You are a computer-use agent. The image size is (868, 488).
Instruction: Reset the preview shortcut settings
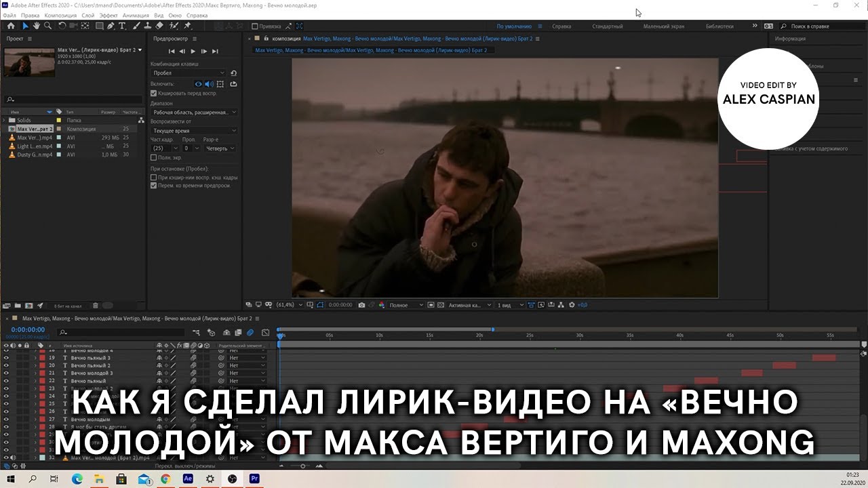[234, 73]
